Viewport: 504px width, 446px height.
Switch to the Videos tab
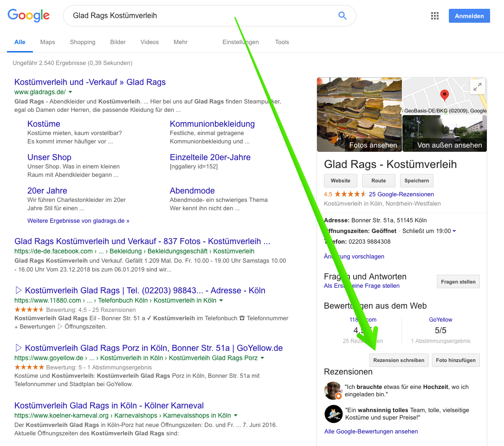(149, 42)
